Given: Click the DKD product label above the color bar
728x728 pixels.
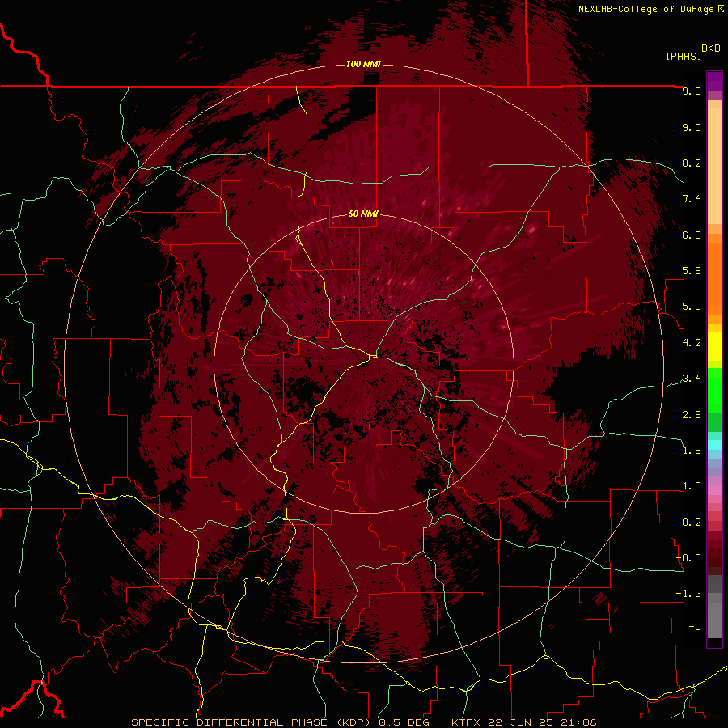Looking at the screenshot, I should pos(711,49).
